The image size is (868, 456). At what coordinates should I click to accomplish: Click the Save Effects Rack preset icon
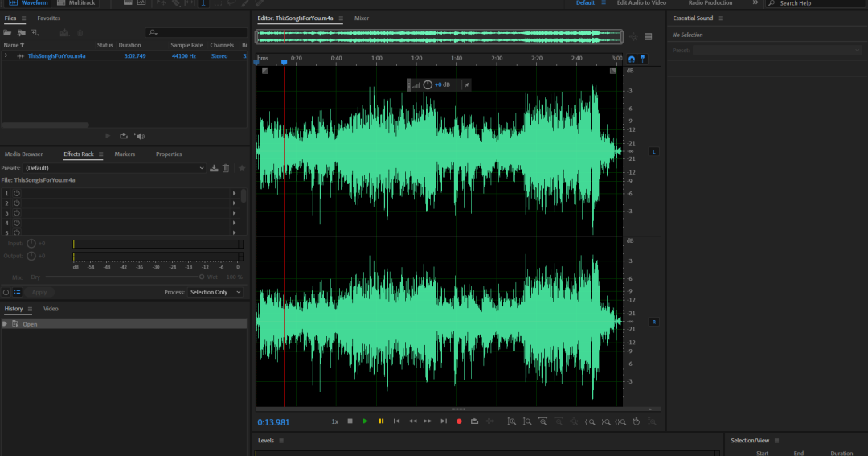214,168
